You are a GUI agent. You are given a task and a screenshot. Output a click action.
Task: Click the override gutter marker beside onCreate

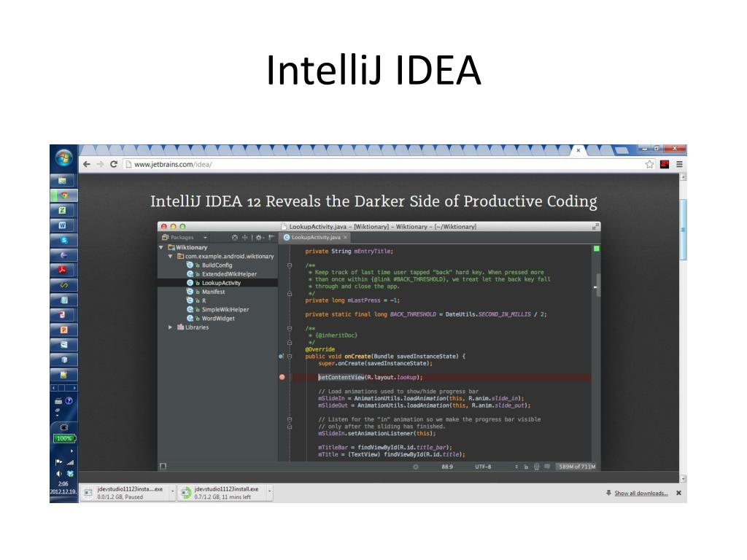pyautogui.click(x=281, y=356)
